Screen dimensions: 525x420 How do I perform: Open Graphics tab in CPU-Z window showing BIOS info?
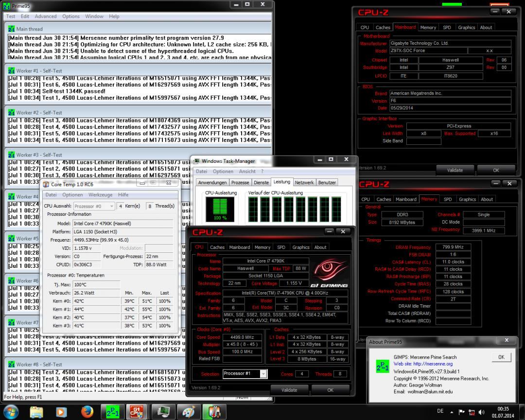pyautogui.click(x=466, y=27)
